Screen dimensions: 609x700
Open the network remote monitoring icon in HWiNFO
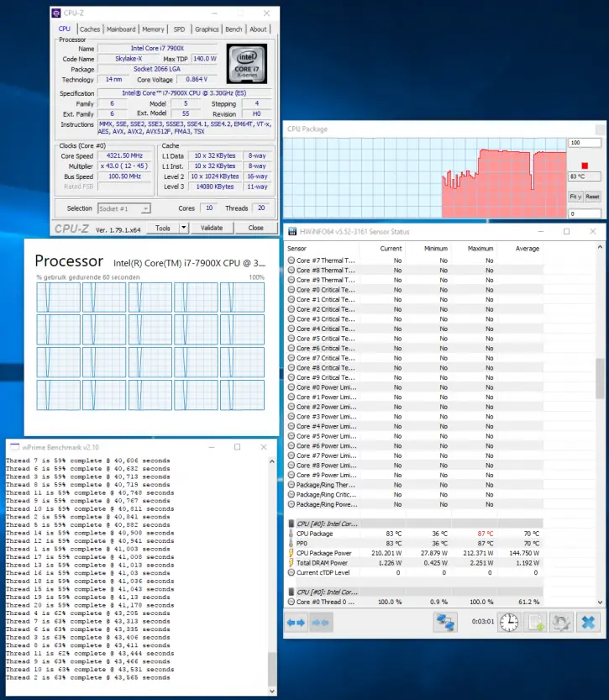pos(445,623)
